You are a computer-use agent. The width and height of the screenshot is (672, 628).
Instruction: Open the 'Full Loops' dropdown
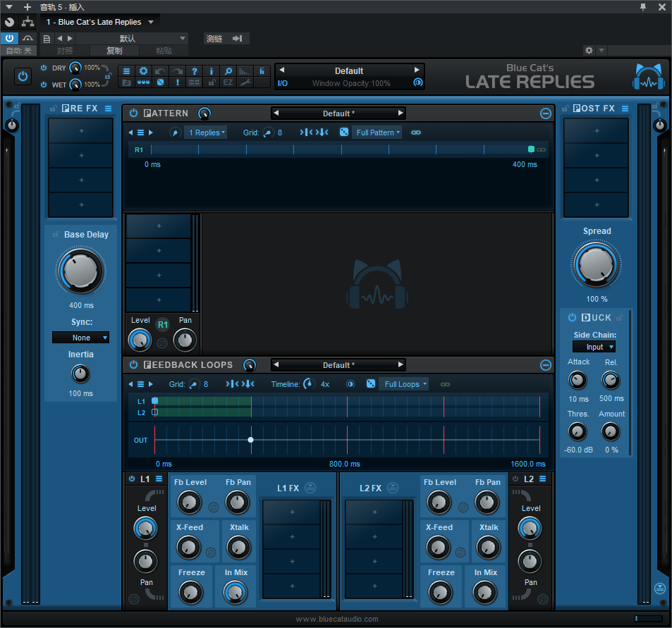click(x=405, y=384)
